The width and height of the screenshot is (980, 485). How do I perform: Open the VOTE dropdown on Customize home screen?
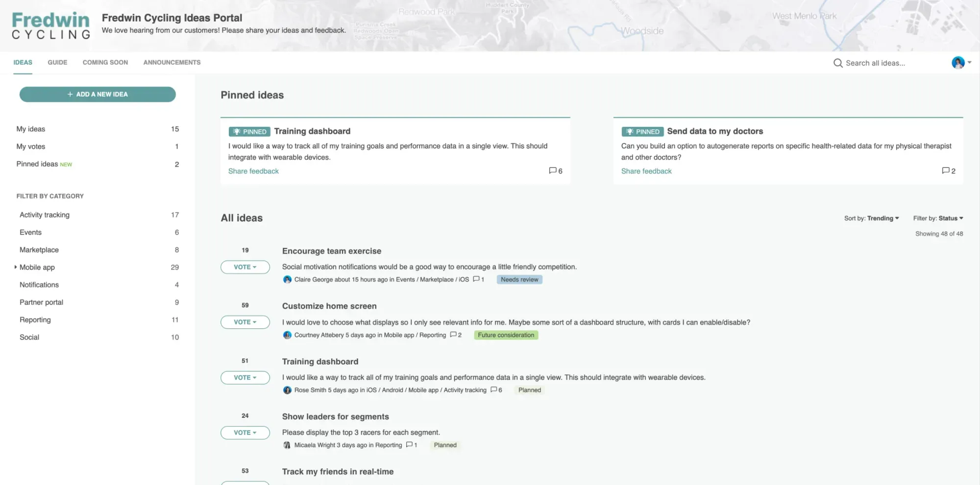point(245,322)
